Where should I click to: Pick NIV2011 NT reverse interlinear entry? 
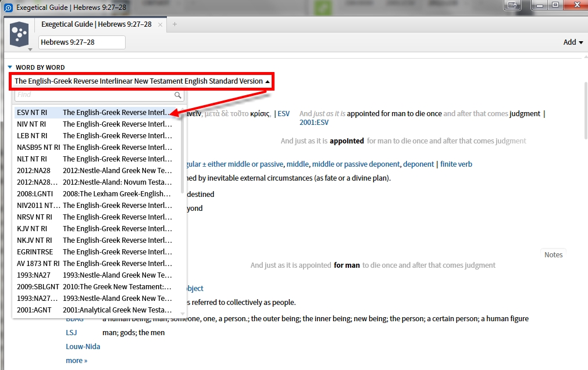point(94,205)
